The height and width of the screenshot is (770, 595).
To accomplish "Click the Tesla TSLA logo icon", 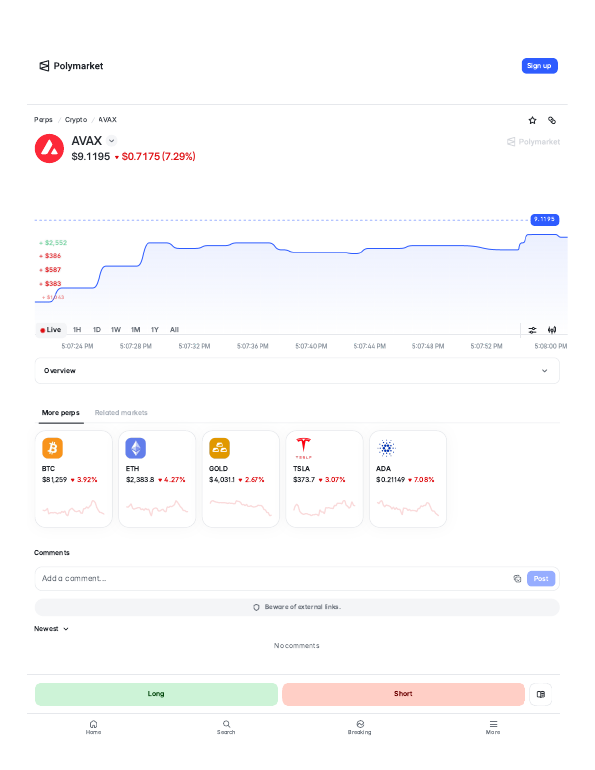I will pyautogui.click(x=303, y=448).
